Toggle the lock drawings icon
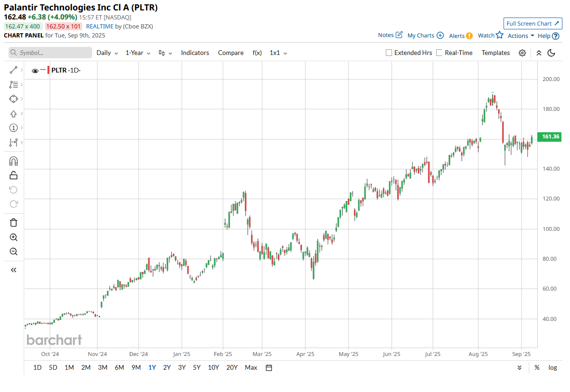This screenshot has height=392, width=570. (13, 175)
